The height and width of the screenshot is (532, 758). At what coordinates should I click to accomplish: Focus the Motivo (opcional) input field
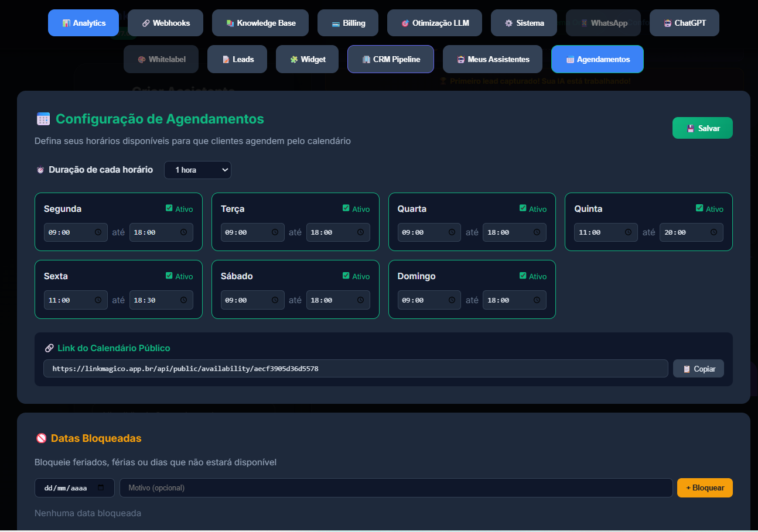click(x=396, y=488)
